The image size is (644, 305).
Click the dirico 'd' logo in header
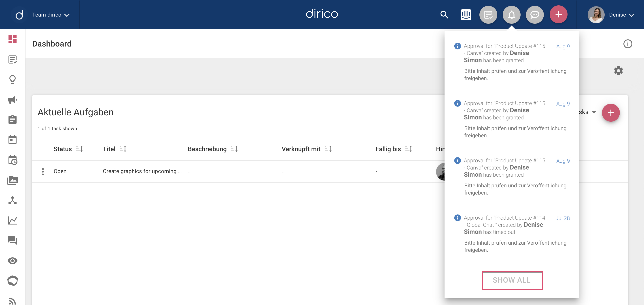point(19,15)
